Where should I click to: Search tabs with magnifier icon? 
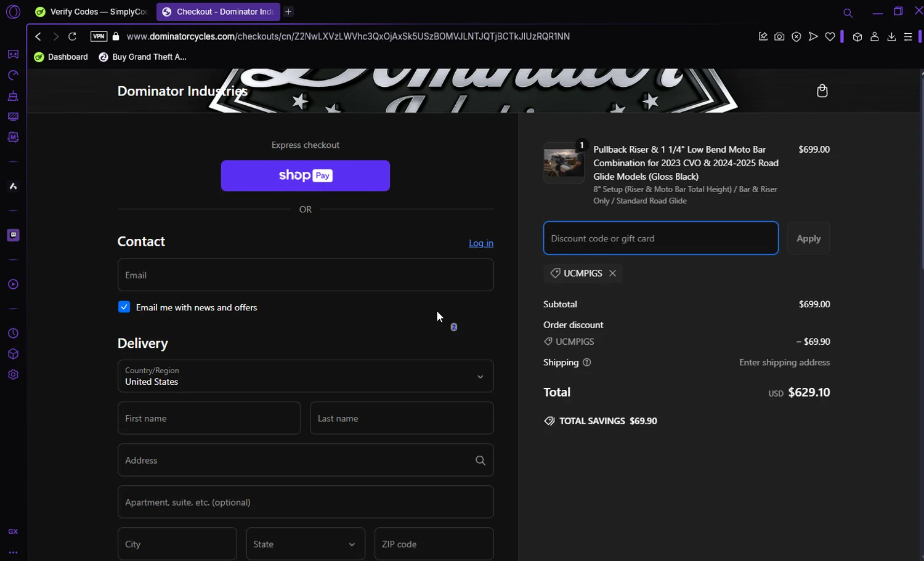tap(848, 13)
